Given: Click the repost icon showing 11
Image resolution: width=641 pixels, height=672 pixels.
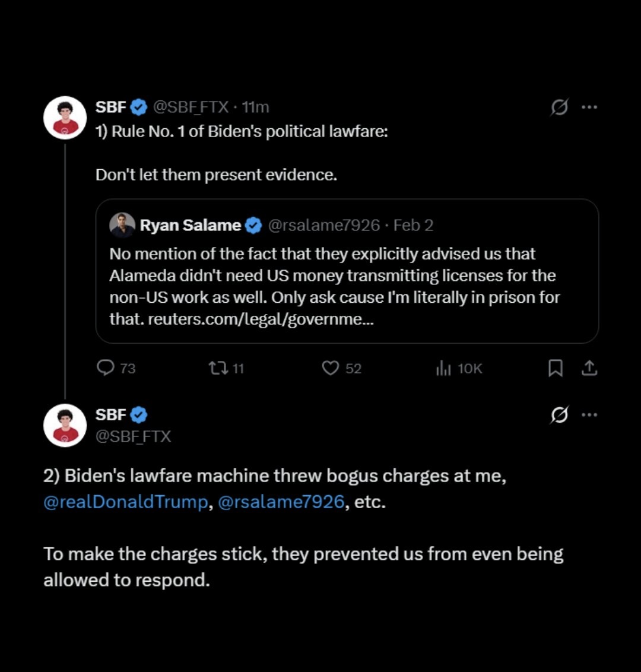Looking at the screenshot, I should pos(217,369).
